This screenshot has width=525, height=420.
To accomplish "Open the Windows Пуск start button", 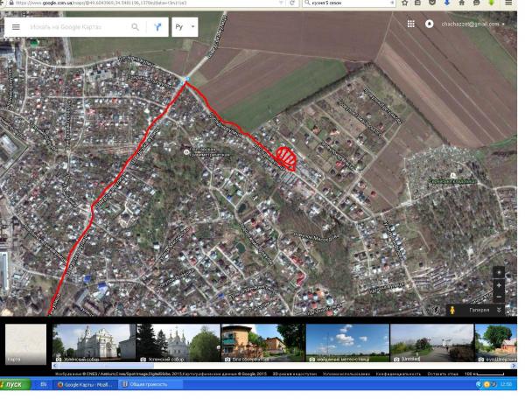I will click(x=15, y=384).
